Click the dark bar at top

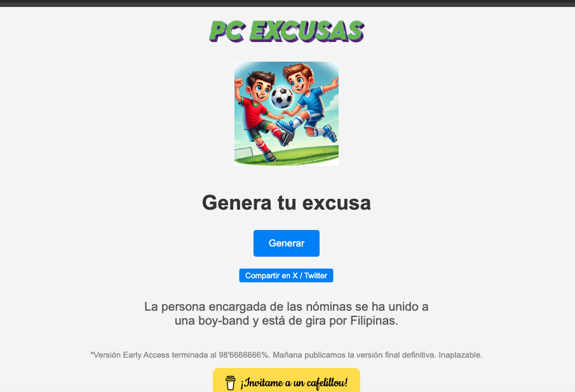point(287,3)
